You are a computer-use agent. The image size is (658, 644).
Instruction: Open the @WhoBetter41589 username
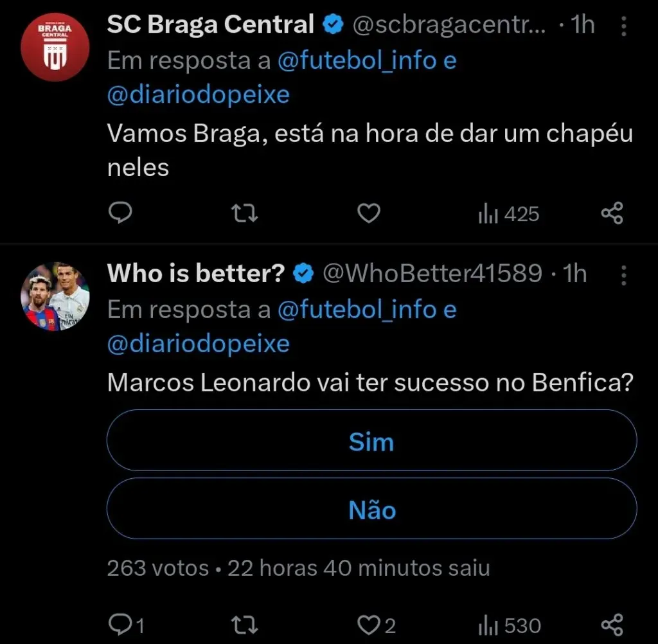431,273
